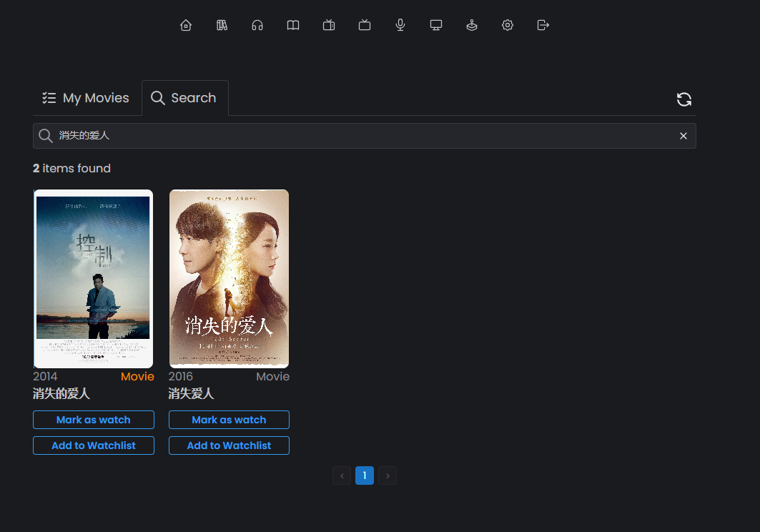Open settings via the gear icon
Viewport: 760px width, 532px height.
(508, 26)
